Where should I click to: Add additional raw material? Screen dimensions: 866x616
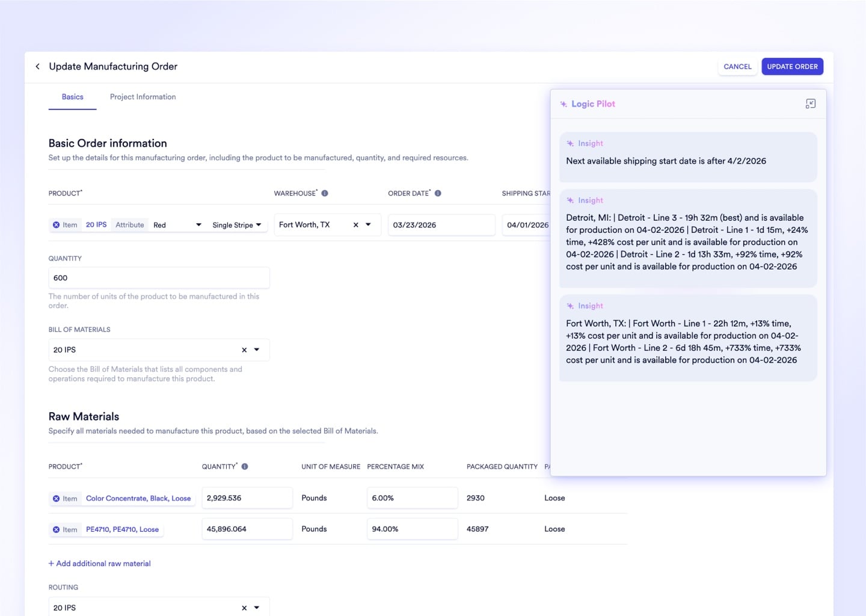(99, 563)
